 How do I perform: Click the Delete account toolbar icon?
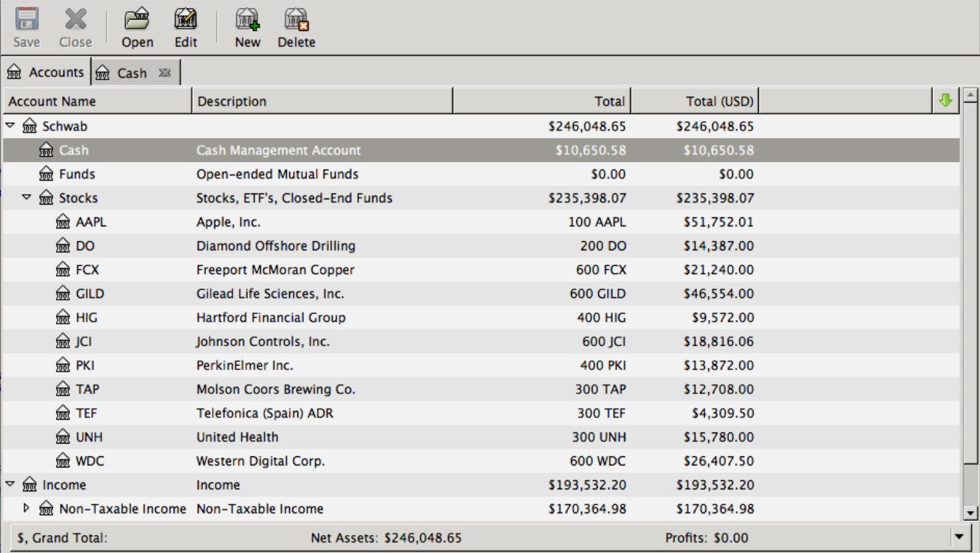click(x=297, y=19)
